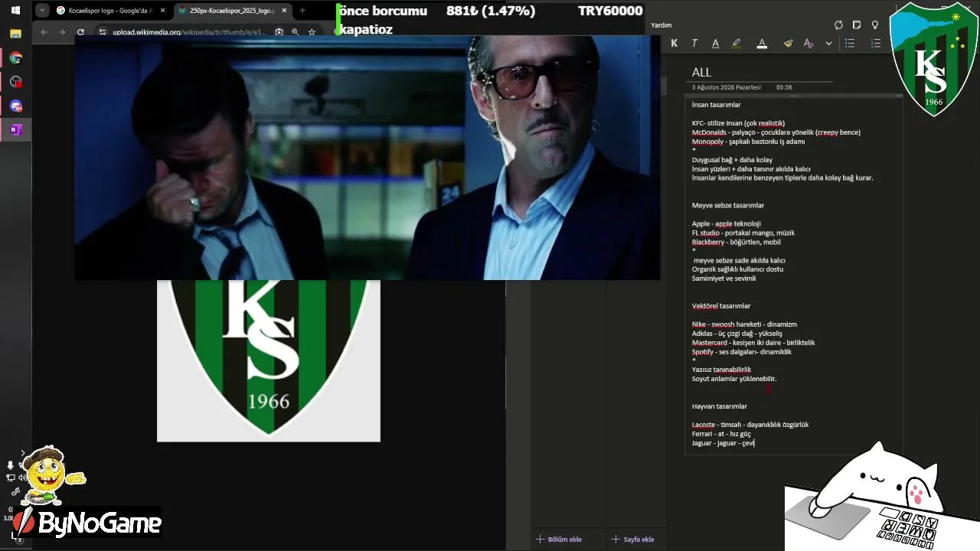Open OneNote sticky notes feed
Viewport: 980px width, 551px height.
pyautogui.click(x=857, y=25)
